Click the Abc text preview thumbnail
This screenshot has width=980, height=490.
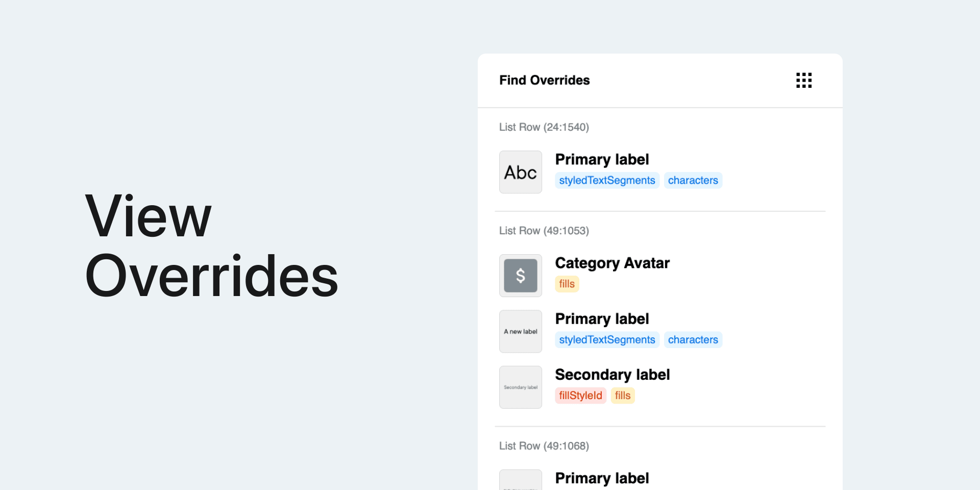pyautogui.click(x=521, y=172)
